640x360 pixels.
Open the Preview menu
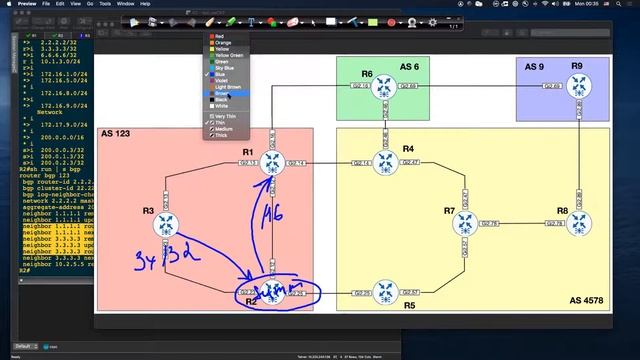click(x=27, y=4)
